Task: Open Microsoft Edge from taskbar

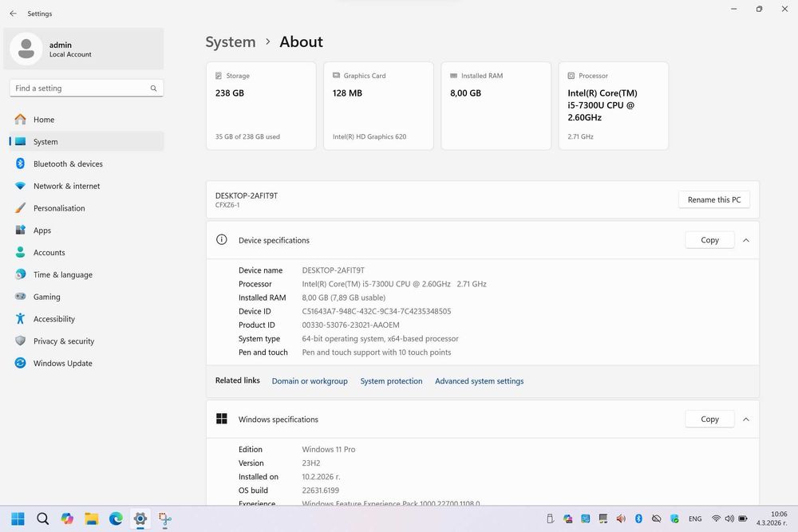Action: 116,518
